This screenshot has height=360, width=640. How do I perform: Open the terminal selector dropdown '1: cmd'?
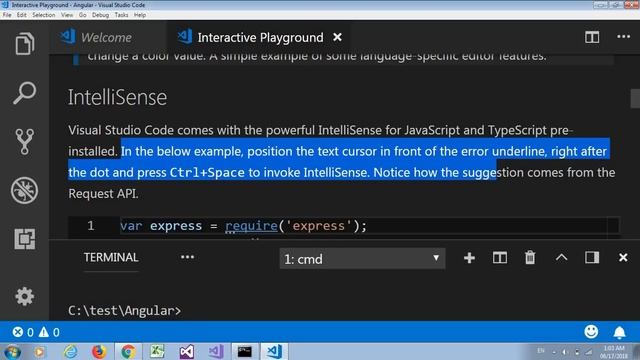coord(362,258)
